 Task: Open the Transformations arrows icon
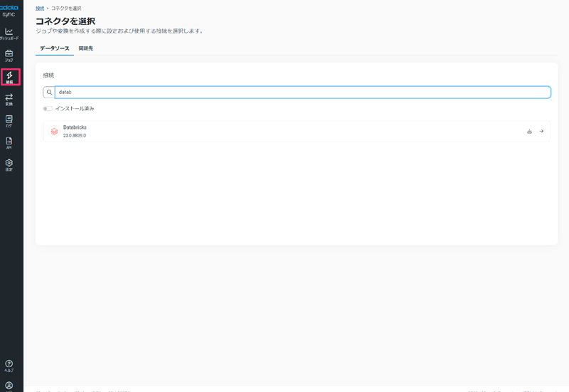point(9,99)
